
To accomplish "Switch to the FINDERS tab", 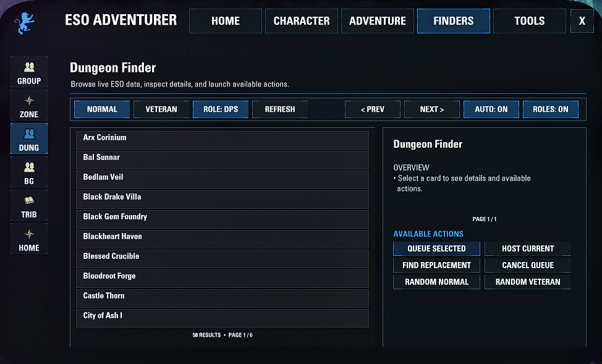I will (x=454, y=21).
